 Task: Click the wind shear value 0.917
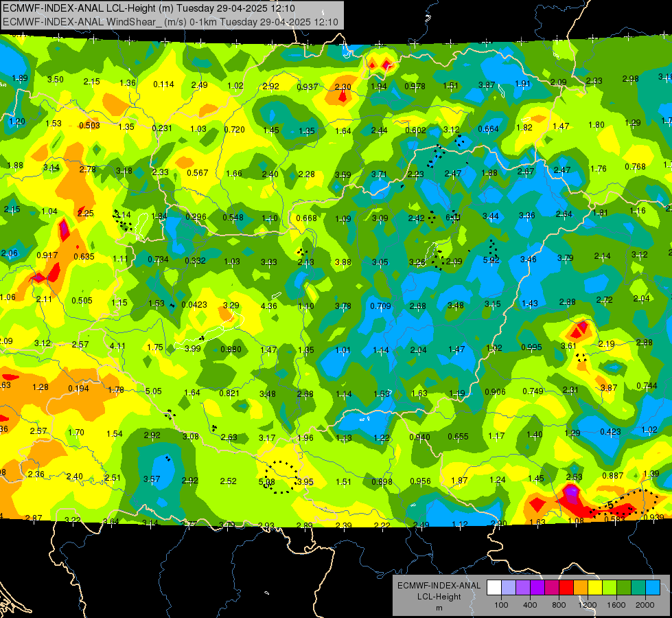(x=47, y=255)
